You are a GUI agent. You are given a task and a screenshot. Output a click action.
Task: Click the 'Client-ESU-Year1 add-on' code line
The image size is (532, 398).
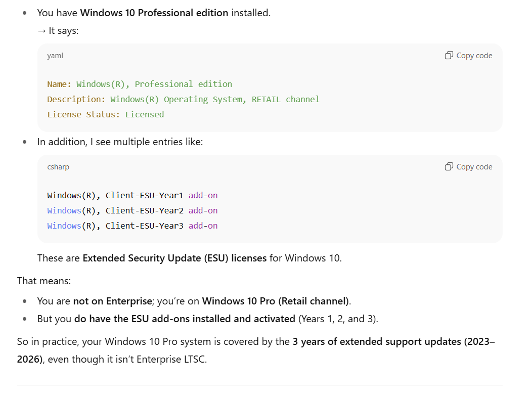coord(132,195)
